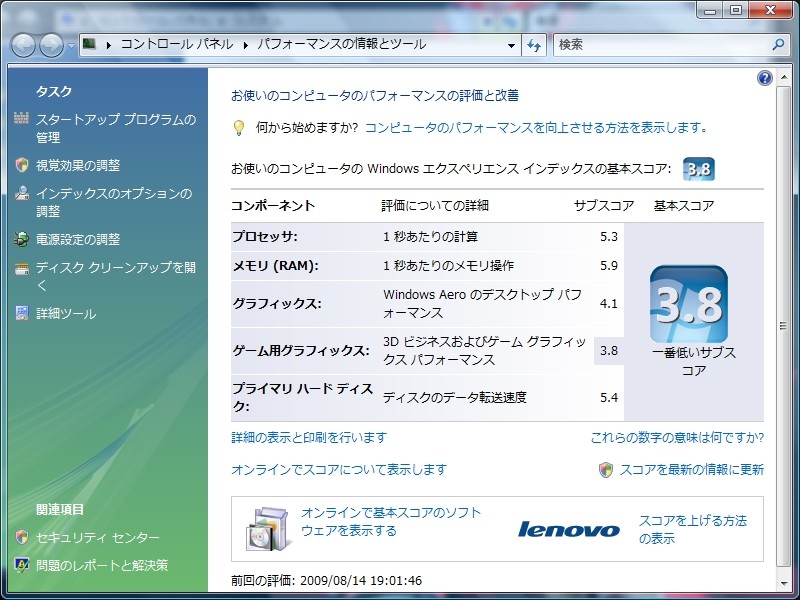Click the ゲーム用グラフィックス: row label
The image size is (800, 600).
coord(301,351)
